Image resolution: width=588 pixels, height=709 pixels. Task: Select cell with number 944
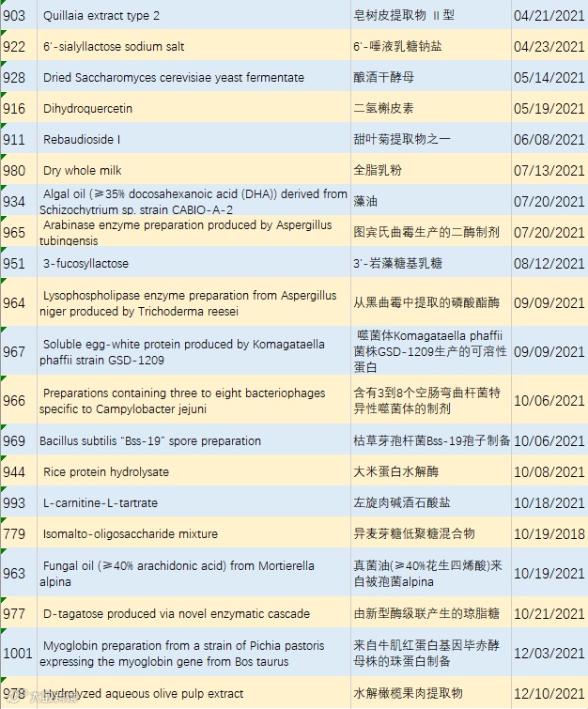(19, 471)
